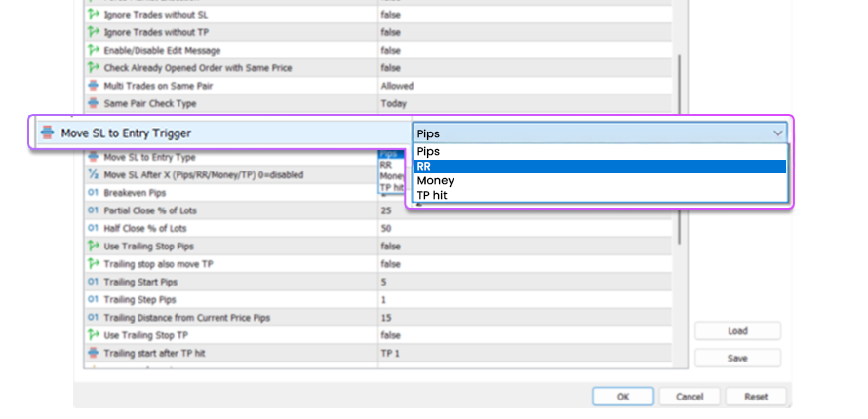Click the icon next to Same Pair Check Type
Screen dimensions: 868x419
94,103
